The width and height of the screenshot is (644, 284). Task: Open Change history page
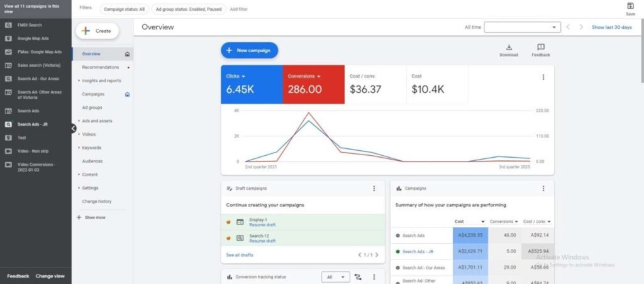point(96,202)
